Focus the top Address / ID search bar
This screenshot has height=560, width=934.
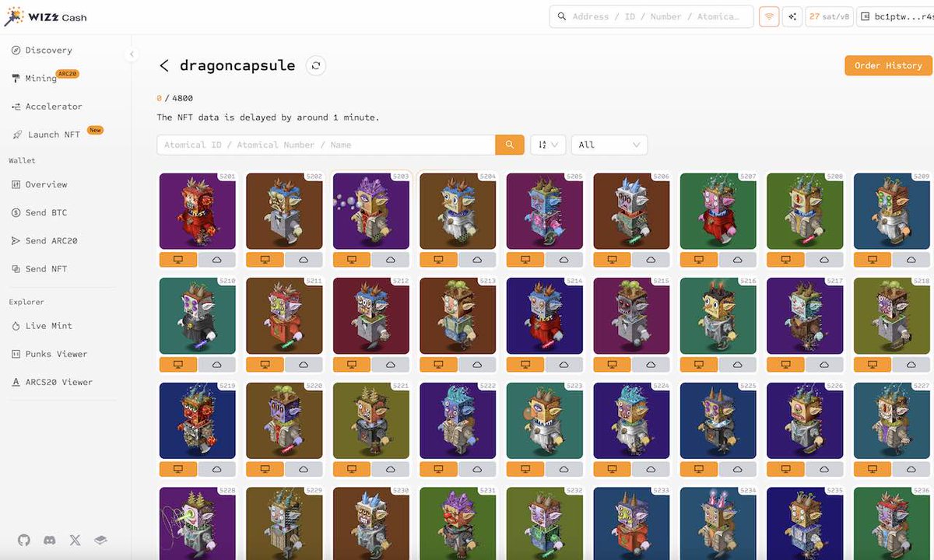(x=651, y=16)
